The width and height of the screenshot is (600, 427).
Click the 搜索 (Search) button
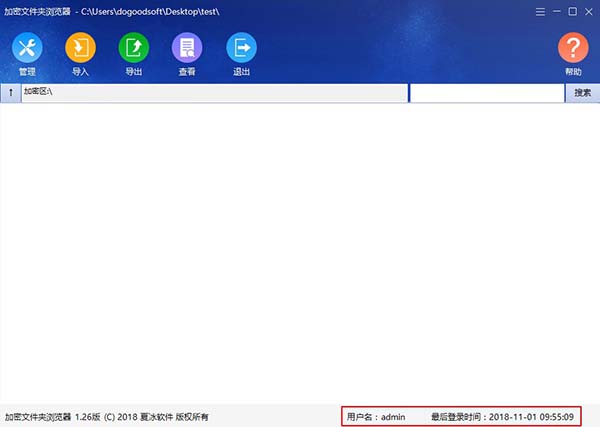tap(582, 93)
